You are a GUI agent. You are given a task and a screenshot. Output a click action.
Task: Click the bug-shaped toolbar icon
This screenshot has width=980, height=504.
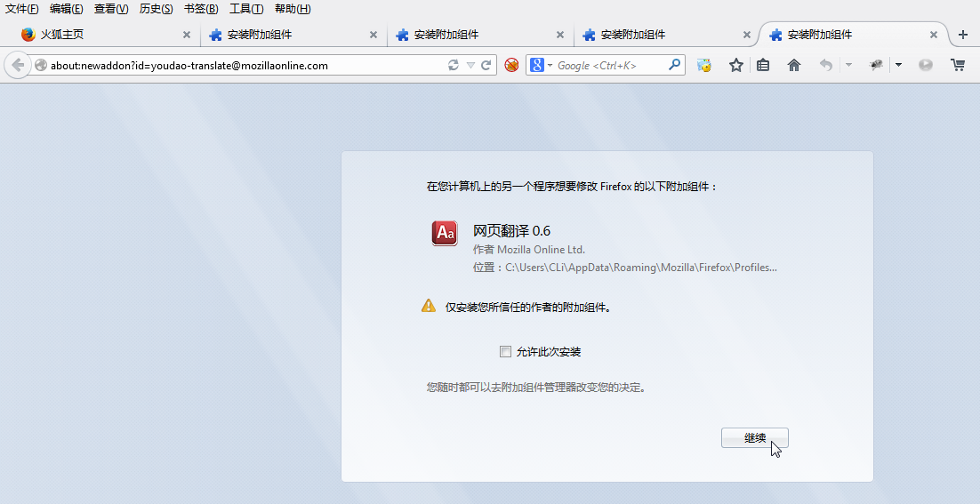[876, 65]
